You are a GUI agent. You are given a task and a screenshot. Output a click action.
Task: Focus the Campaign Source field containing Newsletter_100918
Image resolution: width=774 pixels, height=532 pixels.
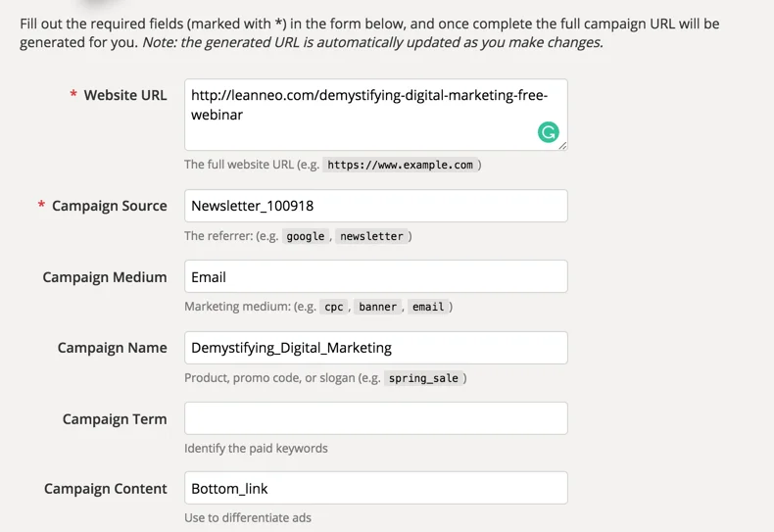pyautogui.click(x=375, y=206)
